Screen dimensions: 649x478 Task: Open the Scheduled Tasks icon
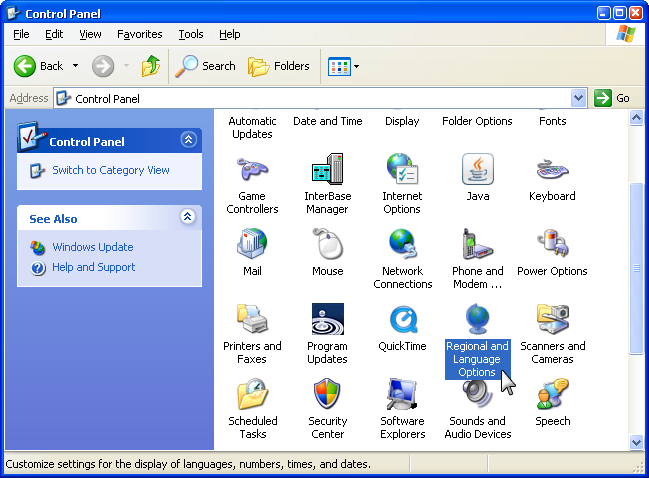252,394
